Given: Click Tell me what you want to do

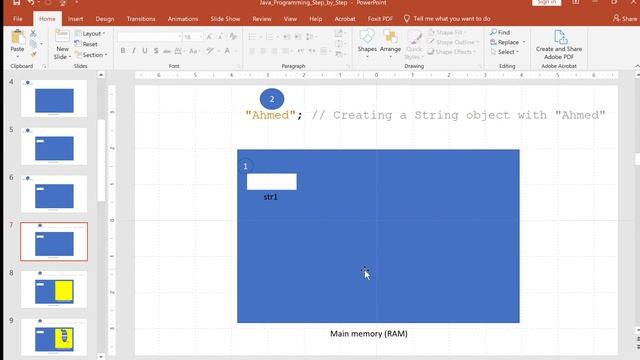Looking at the screenshot, I should [447, 19].
